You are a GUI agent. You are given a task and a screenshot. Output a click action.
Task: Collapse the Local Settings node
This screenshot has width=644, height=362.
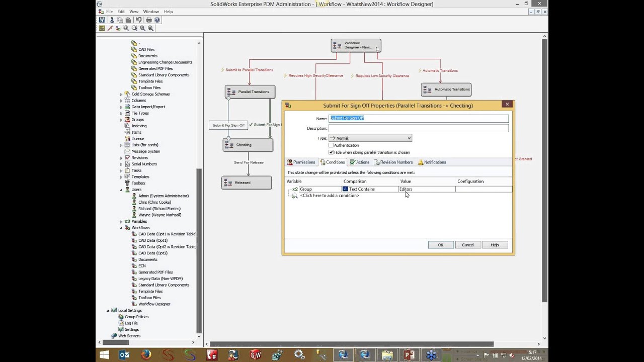[108, 311]
